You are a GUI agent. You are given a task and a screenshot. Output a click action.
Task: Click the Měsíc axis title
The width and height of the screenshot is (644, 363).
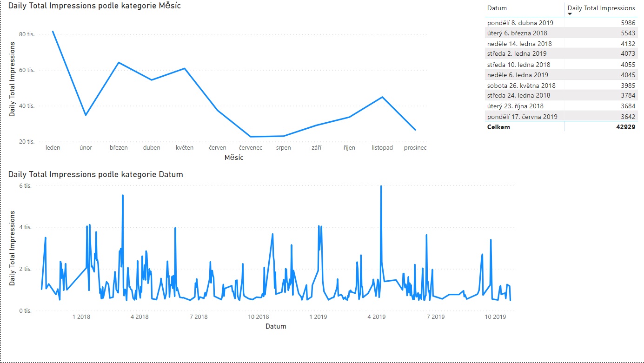pos(234,158)
